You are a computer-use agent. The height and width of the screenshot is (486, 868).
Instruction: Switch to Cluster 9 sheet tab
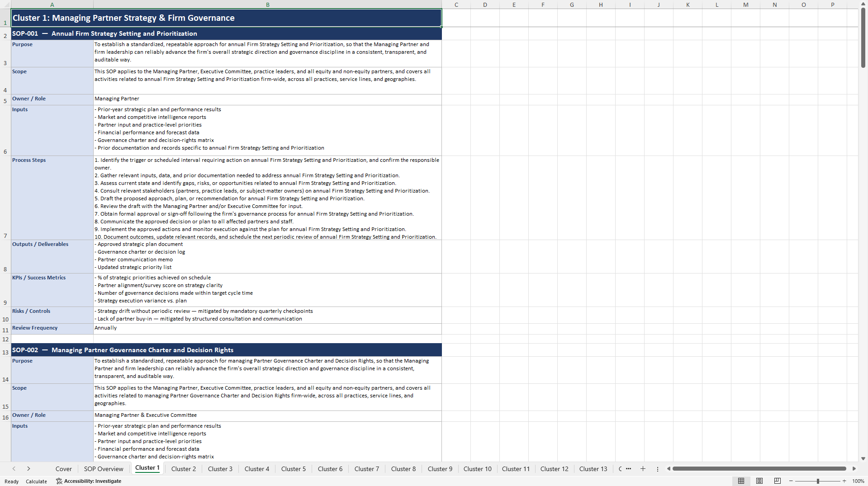pos(440,469)
